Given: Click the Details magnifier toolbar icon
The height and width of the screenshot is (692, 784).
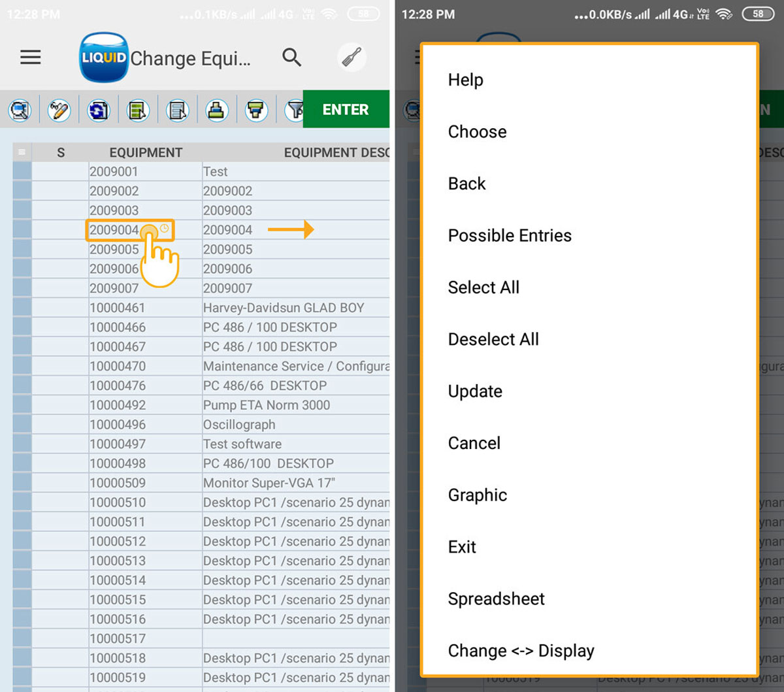Looking at the screenshot, I should pos(20,110).
